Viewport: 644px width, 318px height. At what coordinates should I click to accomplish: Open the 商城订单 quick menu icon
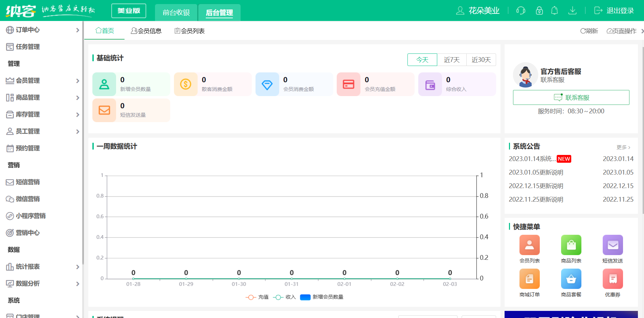tap(530, 279)
